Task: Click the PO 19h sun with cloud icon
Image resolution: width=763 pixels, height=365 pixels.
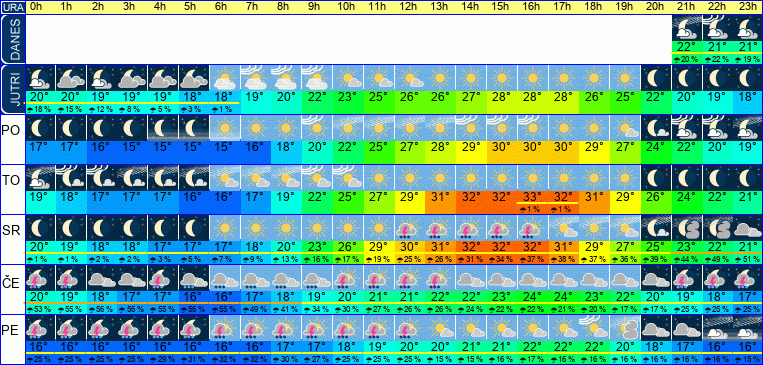Action: (x=625, y=128)
